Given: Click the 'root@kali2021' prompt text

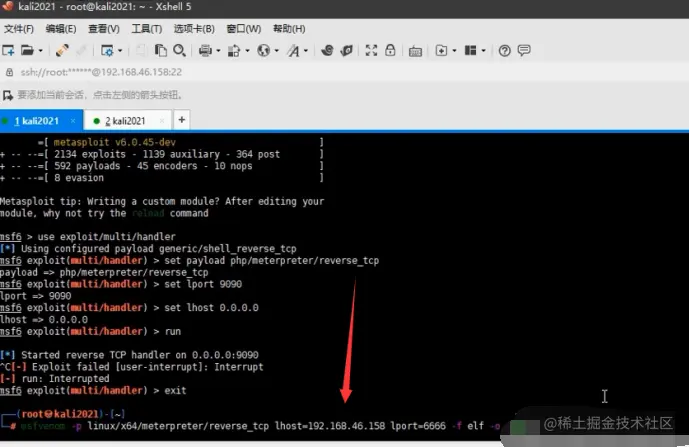Looking at the screenshot, I should 60,414.
